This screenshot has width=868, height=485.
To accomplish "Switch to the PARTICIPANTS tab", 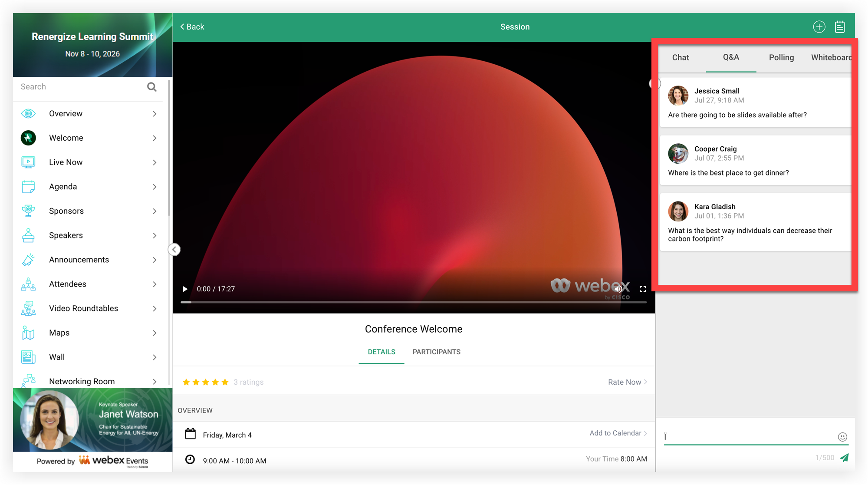I will pos(436,352).
